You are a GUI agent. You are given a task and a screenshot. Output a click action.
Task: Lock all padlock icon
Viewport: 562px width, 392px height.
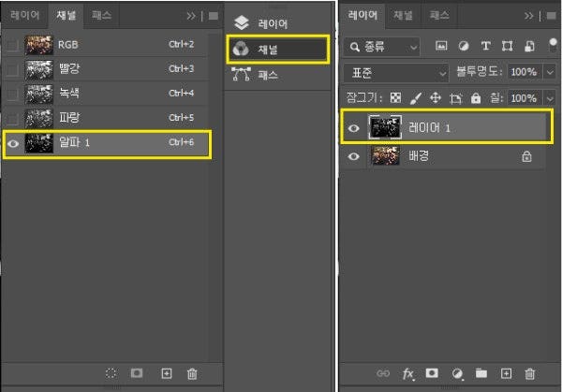coord(476,97)
